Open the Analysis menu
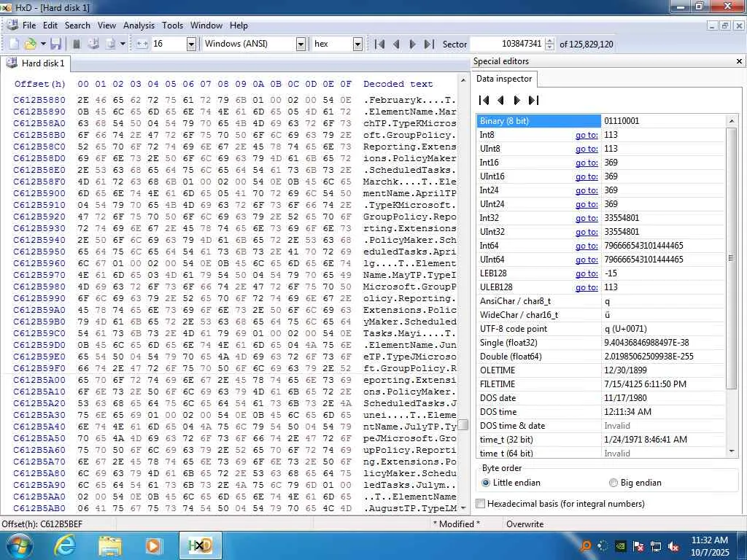 coord(139,26)
